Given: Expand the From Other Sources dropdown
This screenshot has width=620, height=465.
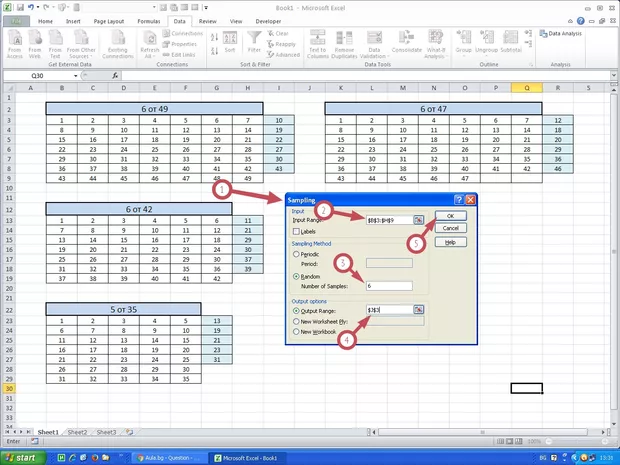Looking at the screenshot, I should pyautogui.click(x=81, y=44).
